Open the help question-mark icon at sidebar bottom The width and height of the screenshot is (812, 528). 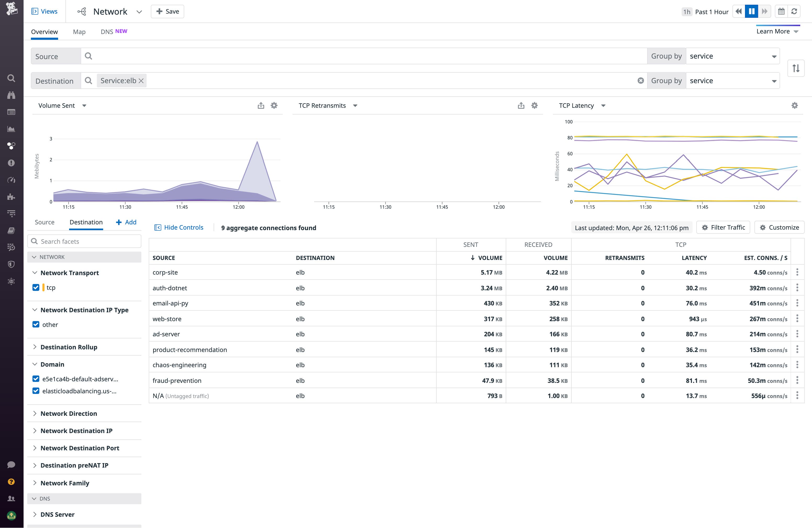[11, 482]
